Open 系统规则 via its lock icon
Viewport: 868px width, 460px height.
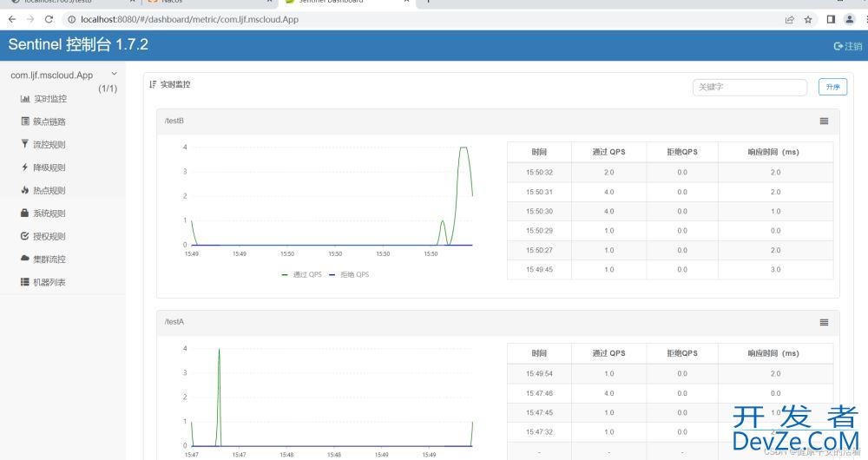[25, 213]
